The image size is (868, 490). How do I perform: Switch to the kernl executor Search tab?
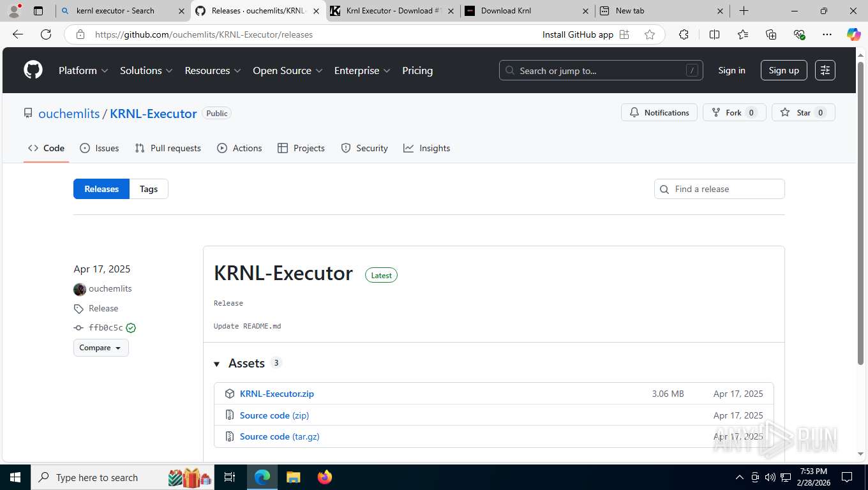pos(123,11)
